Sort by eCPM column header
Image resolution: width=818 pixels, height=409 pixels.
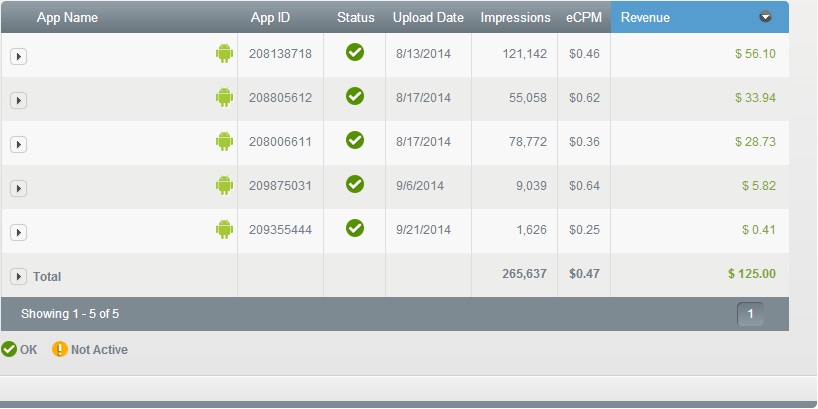point(584,17)
